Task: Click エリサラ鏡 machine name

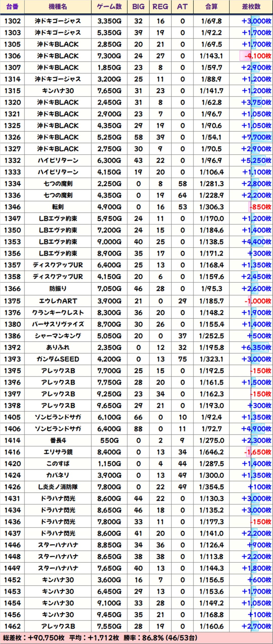Action: [x=58, y=452]
